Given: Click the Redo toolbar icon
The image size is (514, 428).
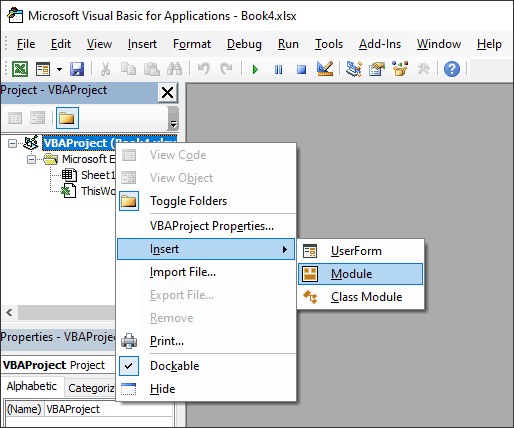Looking at the screenshot, I should tap(226, 69).
